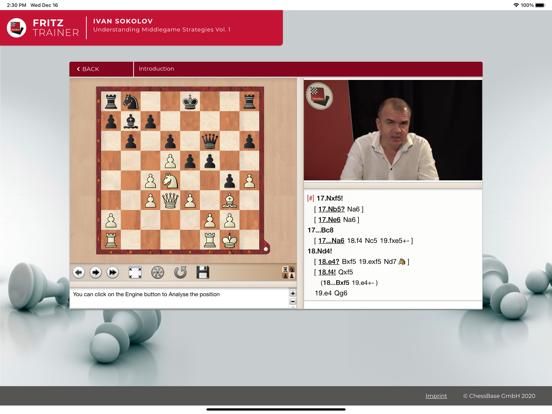Click the white pawn on d5

click(170, 161)
